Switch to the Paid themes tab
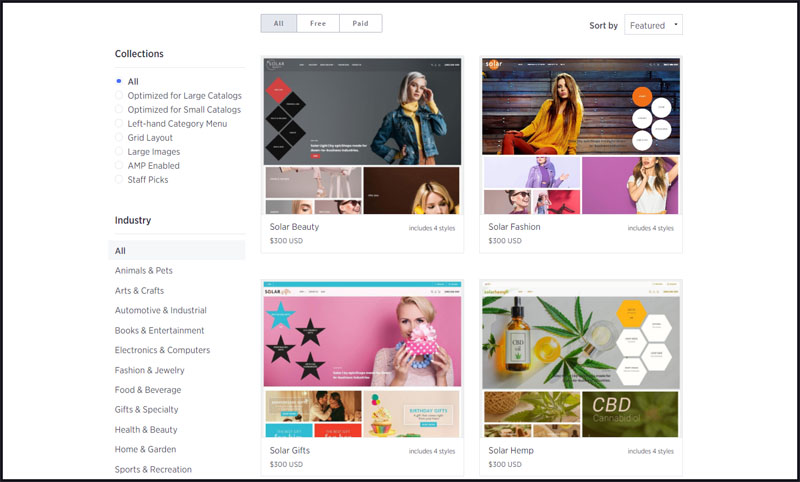The image size is (800, 482). pos(360,23)
